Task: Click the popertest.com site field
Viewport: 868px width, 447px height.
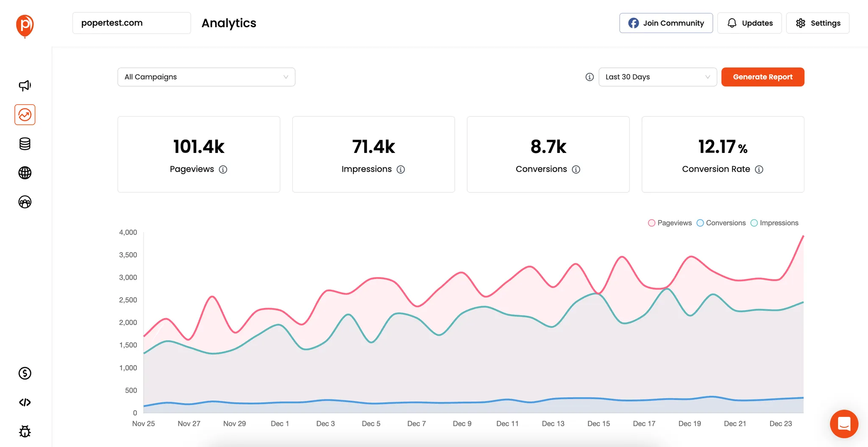Action: click(x=131, y=22)
